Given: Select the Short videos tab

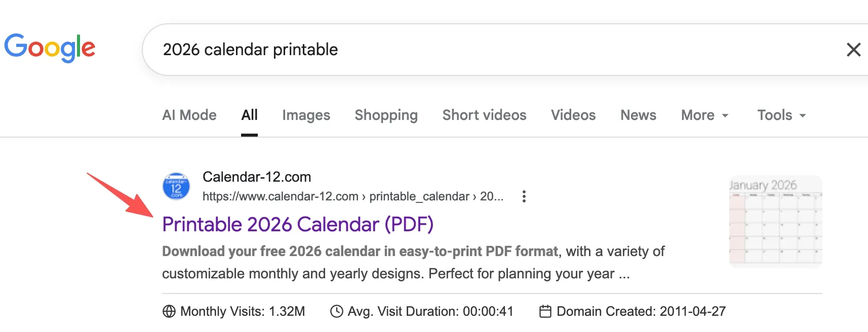Looking at the screenshot, I should pos(484,115).
